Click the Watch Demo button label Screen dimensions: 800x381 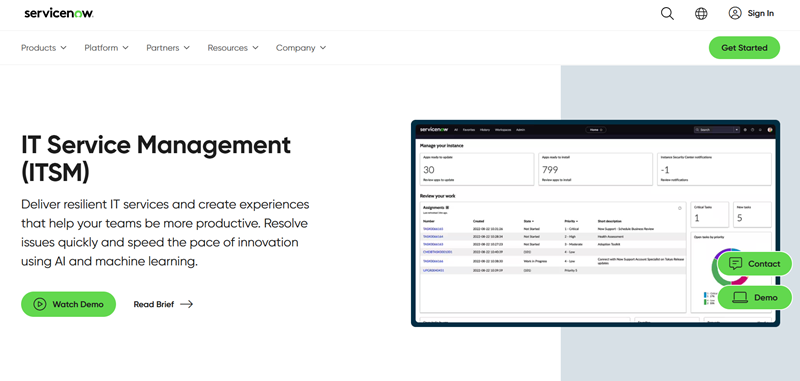point(78,304)
